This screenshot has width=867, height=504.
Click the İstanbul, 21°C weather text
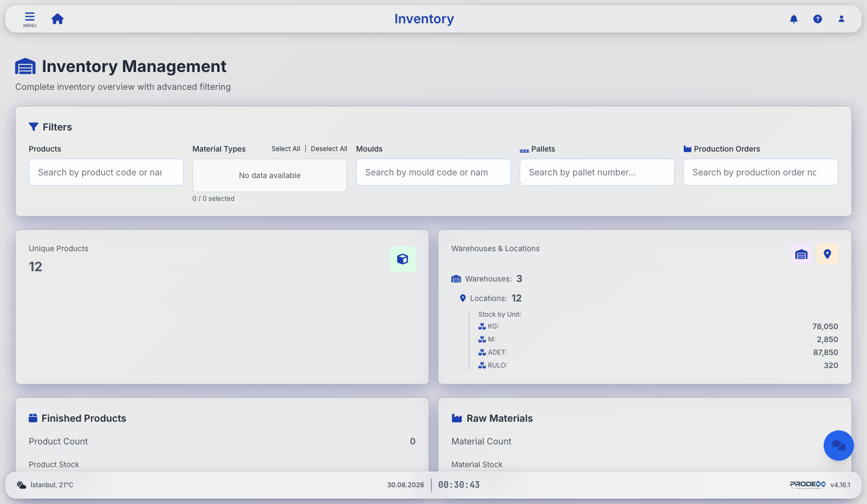[x=51, y=485]
